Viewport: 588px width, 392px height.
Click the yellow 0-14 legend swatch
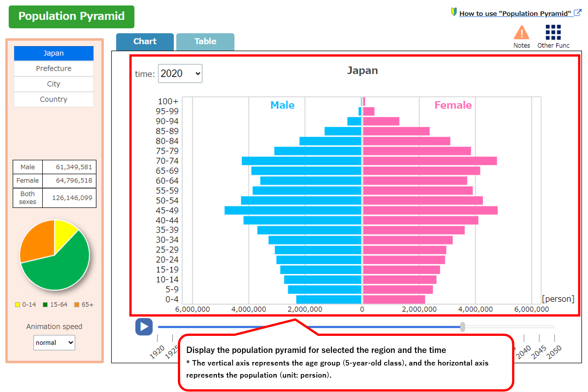tap(18, 305)
